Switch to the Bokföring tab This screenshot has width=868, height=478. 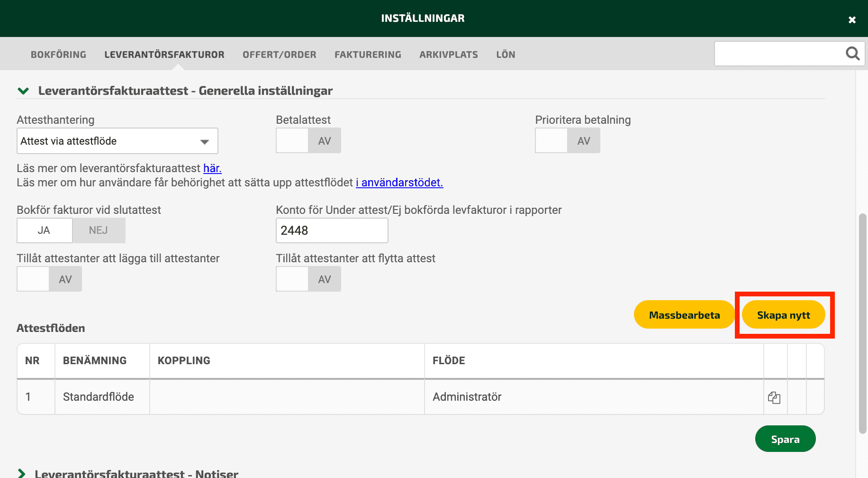pyautogui.click(x=59, y=55)
